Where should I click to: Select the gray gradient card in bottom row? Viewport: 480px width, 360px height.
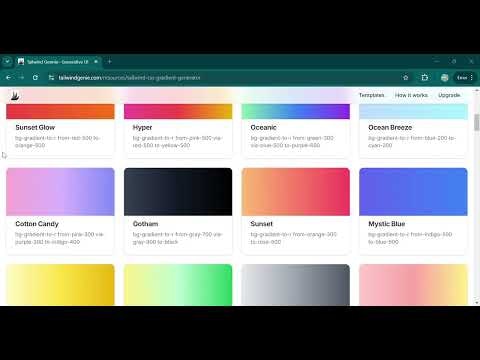(x=296, y=285)
